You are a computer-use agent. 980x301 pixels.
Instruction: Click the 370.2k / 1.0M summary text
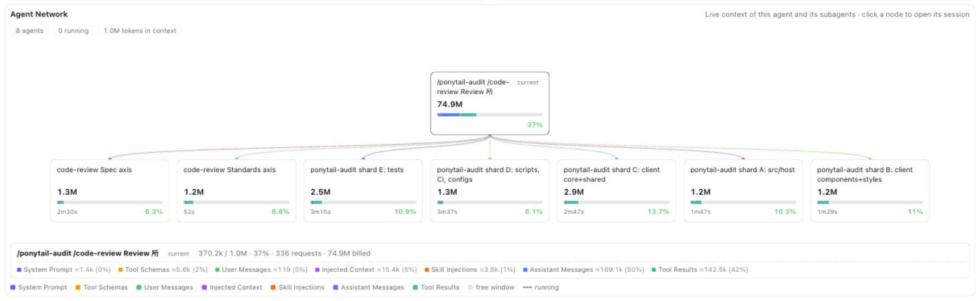284,254
